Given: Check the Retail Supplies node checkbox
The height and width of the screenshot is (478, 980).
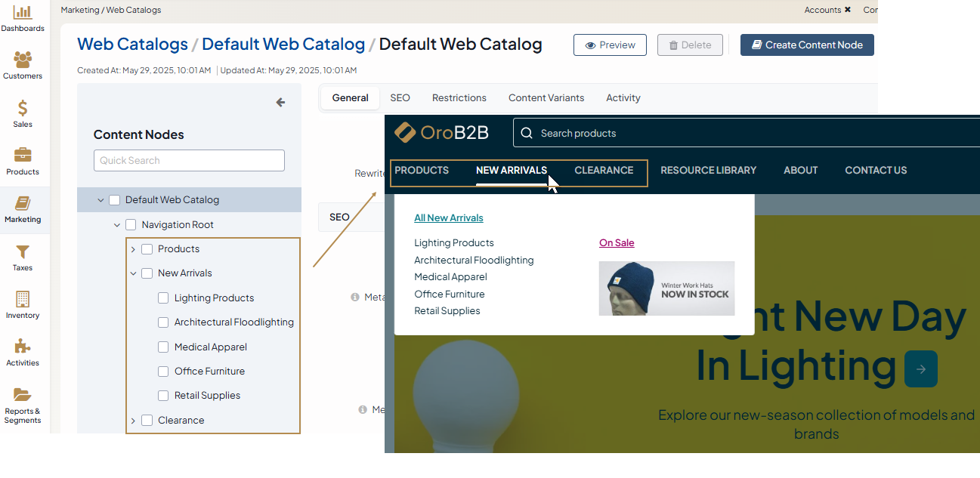Looking at the screenshot, I should tap(163, 396).
